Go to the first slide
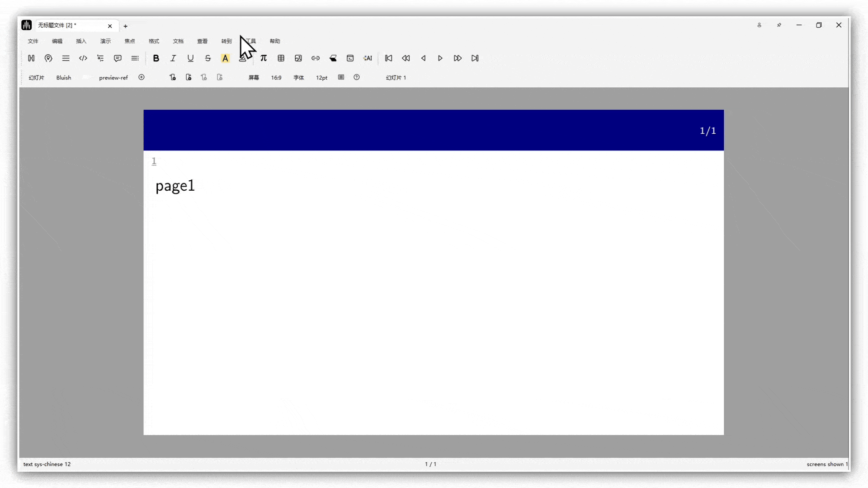Viewport: 868px width, 488px height. coord(388,58)
